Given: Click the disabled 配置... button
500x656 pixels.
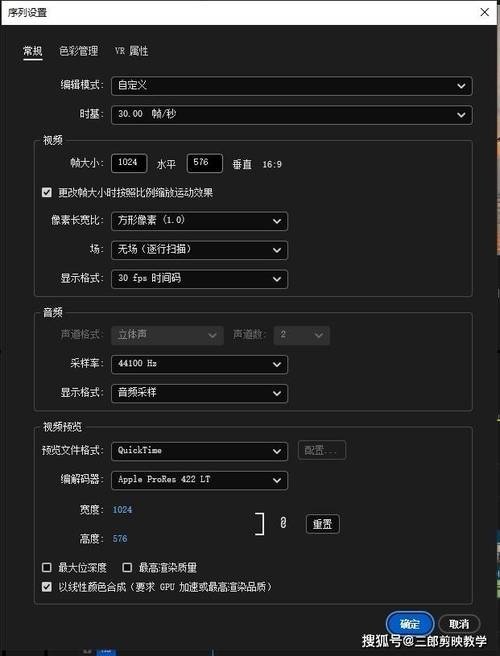Looking at the screenshot, I should click(x=322, y=450).
